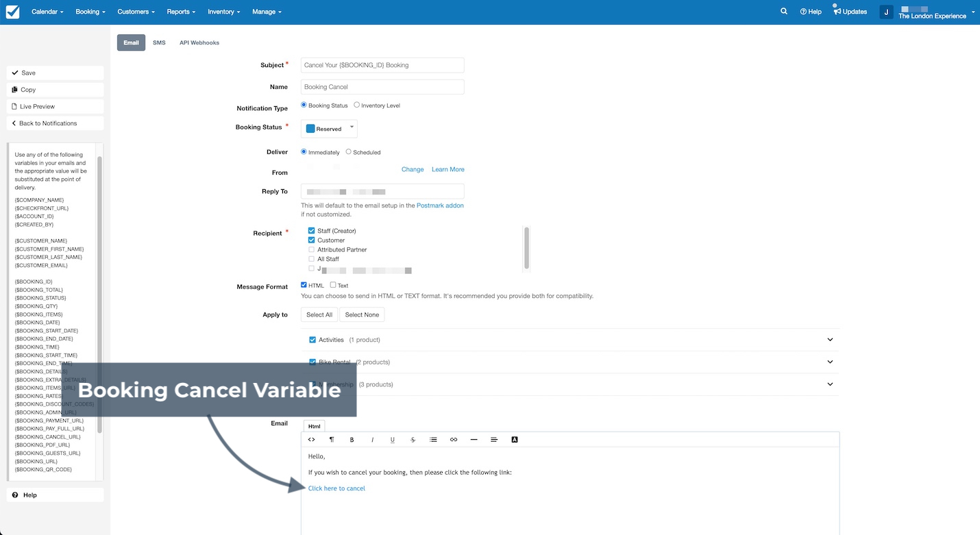Apply bold formatting in email editor
This screenshot has width=980, height=535.
point(352,440)
